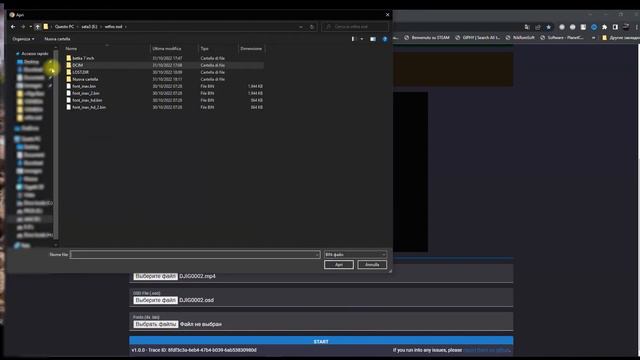This screenshot has height=360, width=640.
Task: Refresh the folder view
Action: (312, 27)
